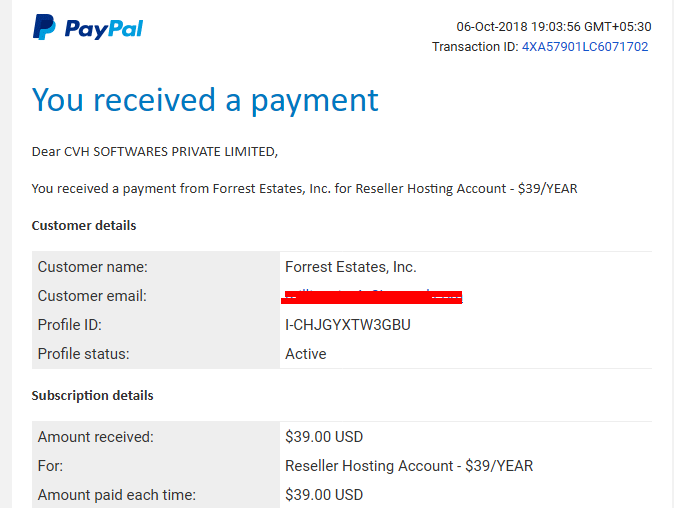Click the Dear CVH SOFTWARES PRIVATE LIMITED greeting
Image resolution: width=674 pixels, height=508 pixels.
(155, 152)
